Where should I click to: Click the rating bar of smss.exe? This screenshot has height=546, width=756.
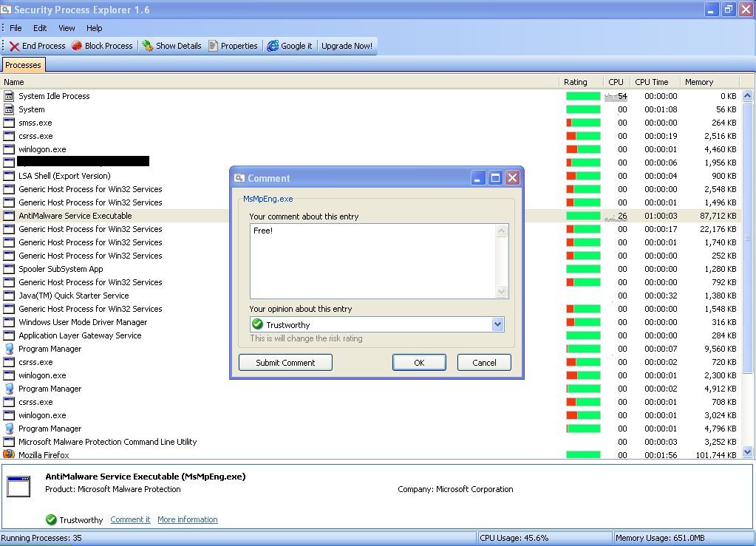tap(583, 123)
